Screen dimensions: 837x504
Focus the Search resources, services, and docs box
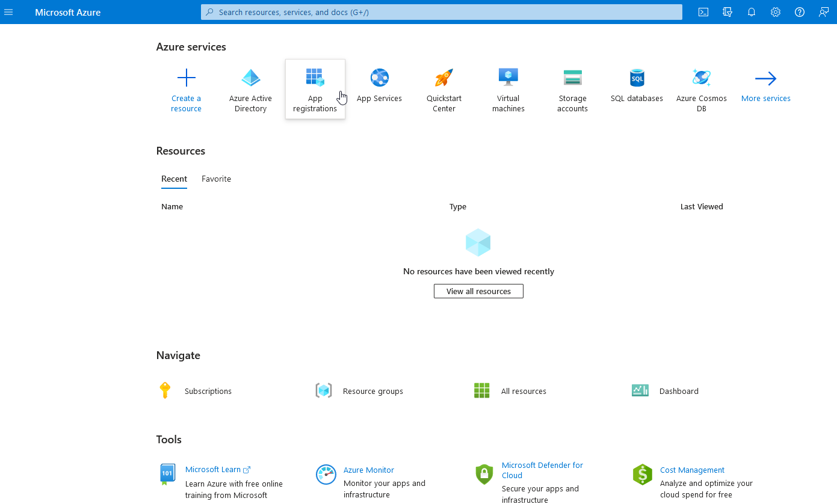pos(442,12)
